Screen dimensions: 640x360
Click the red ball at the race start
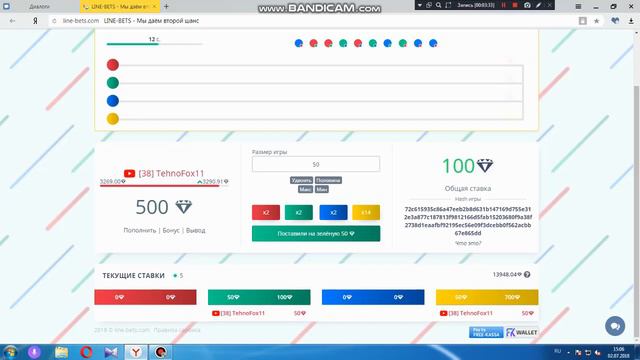point(113,64)
